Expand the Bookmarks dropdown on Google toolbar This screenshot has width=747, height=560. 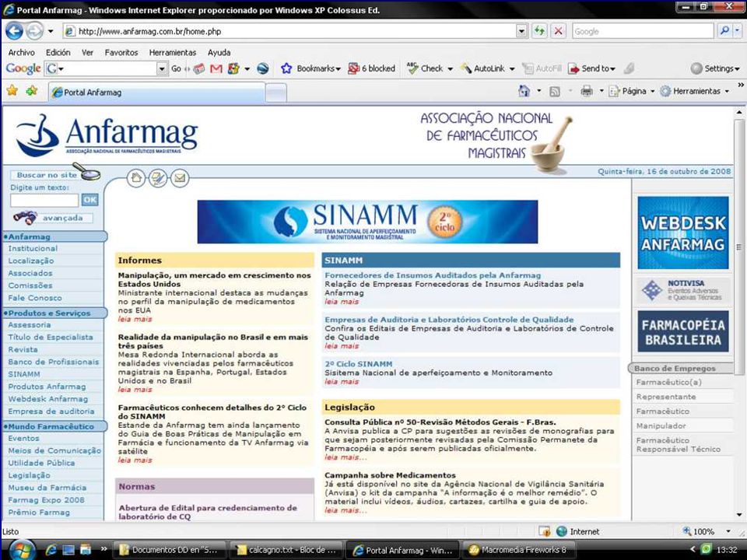click(338, 69)
